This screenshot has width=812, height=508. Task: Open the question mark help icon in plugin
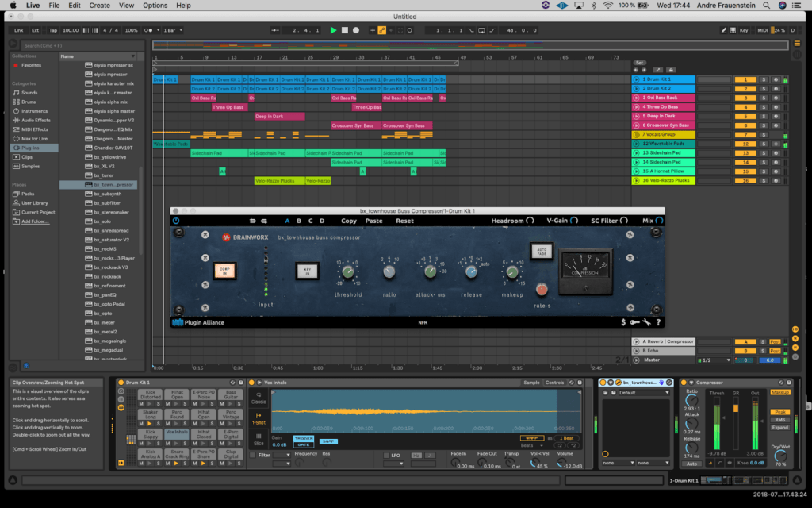(x=659, y=322)
